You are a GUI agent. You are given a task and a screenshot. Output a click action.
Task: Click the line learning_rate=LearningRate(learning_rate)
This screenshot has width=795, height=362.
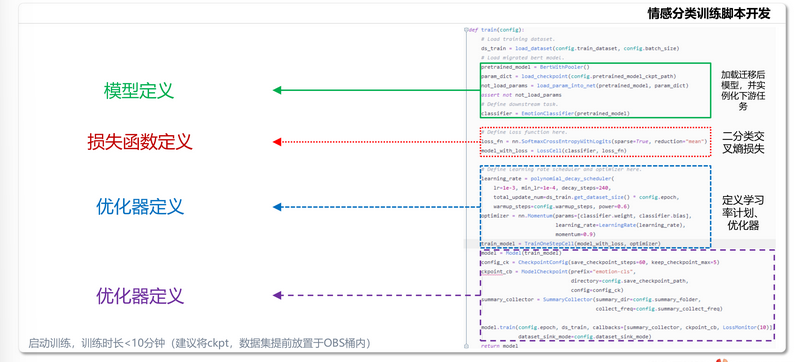[621, 225]
